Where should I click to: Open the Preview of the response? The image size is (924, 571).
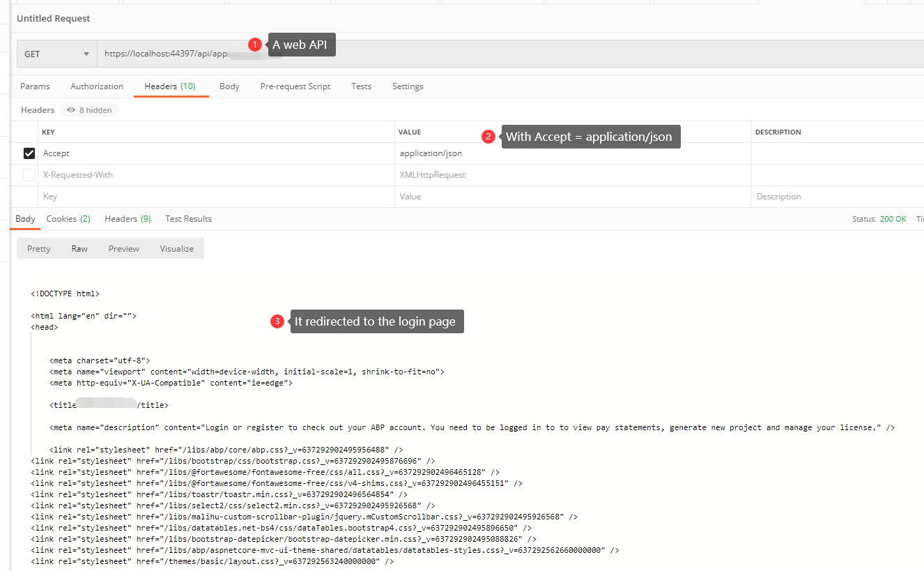123,248
